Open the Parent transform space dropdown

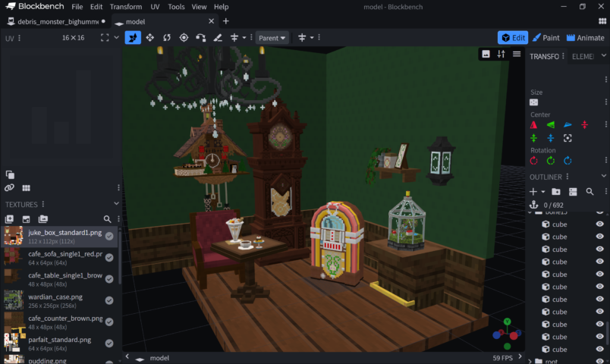point(272,37)
